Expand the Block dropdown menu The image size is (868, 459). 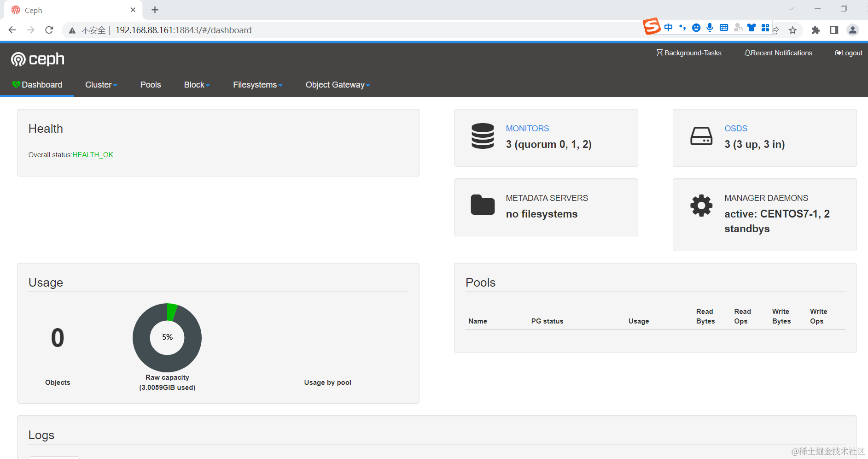[x=197, y=85]
